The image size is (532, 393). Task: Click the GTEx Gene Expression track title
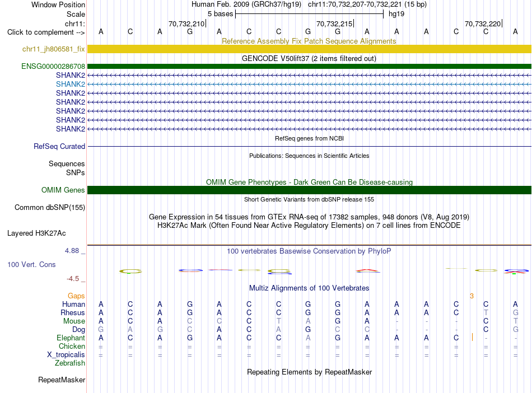coord(309,217)
